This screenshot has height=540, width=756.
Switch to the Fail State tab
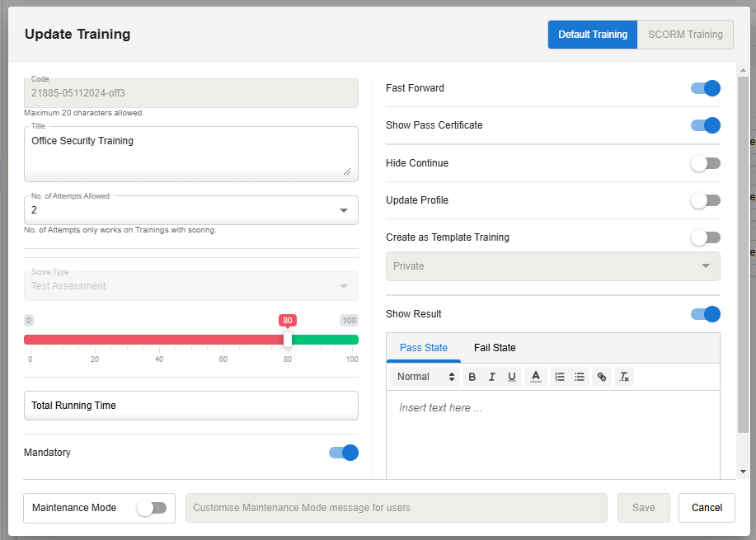495,348
